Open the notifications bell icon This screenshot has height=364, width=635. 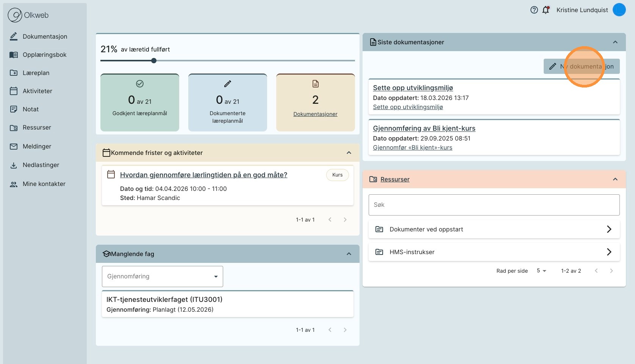546,10
